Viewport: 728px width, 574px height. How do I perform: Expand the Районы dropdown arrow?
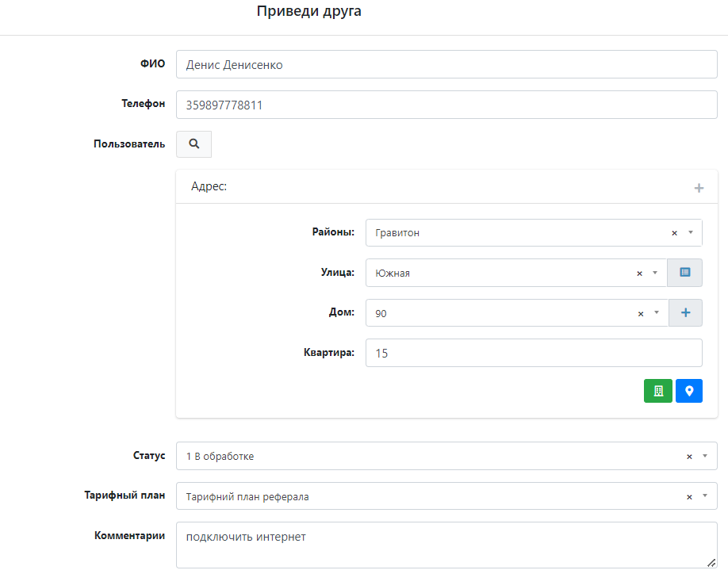(691, 233)
